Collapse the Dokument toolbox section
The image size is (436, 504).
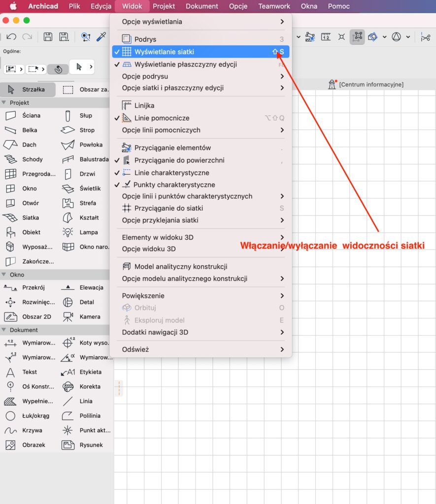tap(4, 330)
